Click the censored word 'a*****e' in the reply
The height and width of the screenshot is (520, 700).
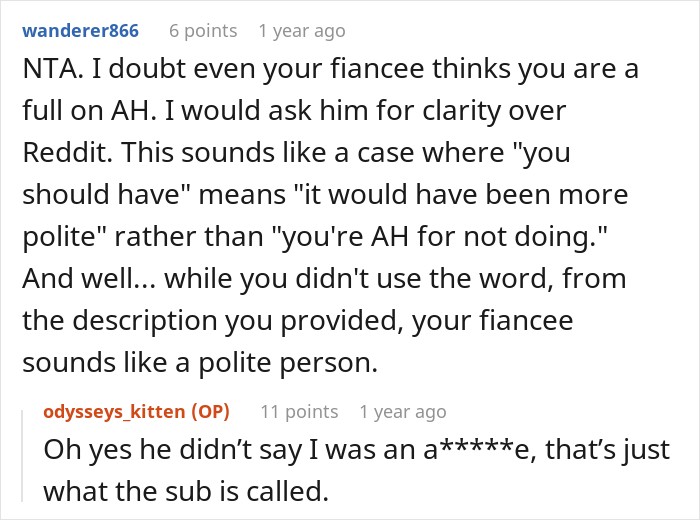pos(479,449)
